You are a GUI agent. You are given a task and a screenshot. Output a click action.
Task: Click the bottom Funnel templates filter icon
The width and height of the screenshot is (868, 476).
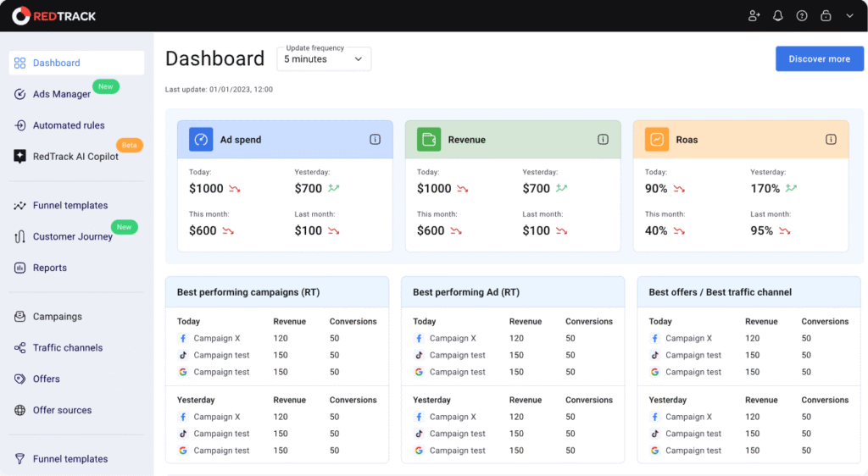point(20,459)
